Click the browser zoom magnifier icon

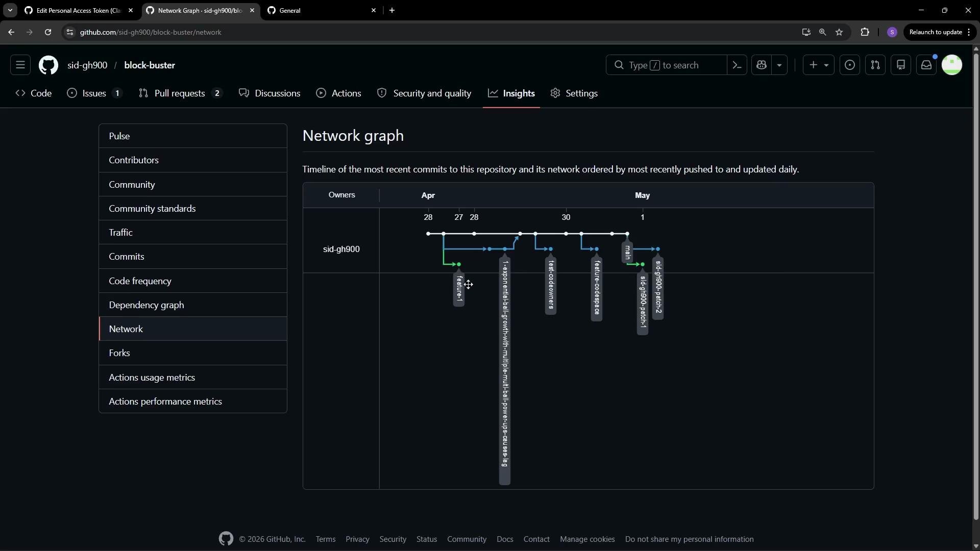[x=822, y=32]
